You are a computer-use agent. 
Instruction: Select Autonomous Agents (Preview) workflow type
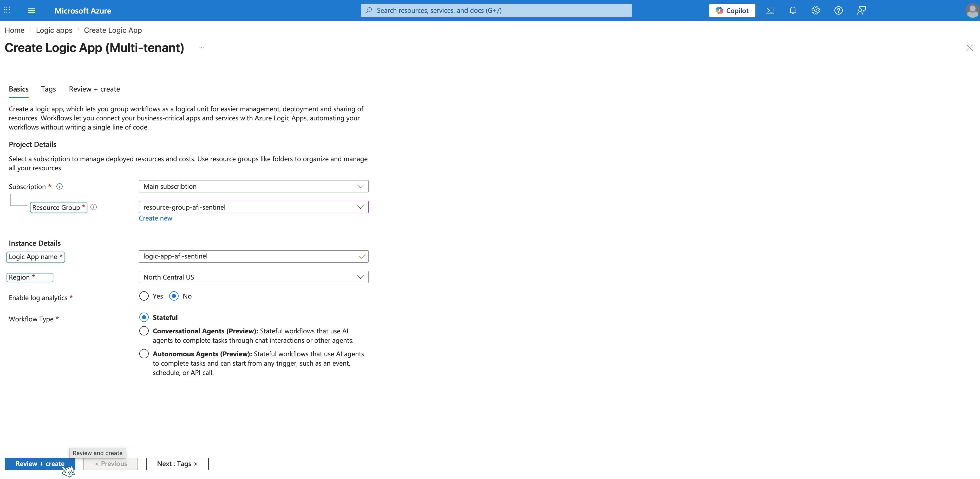click(x=144, y=354)
